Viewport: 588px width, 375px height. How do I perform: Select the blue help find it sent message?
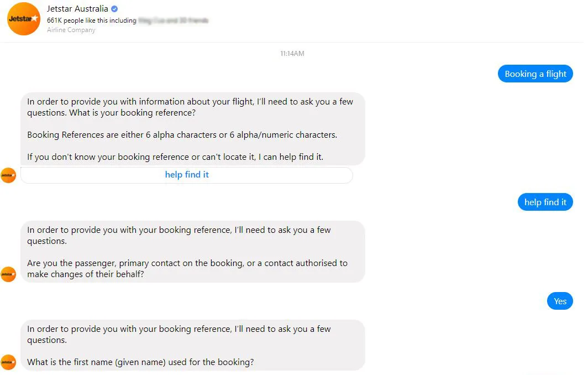(545, 202)
